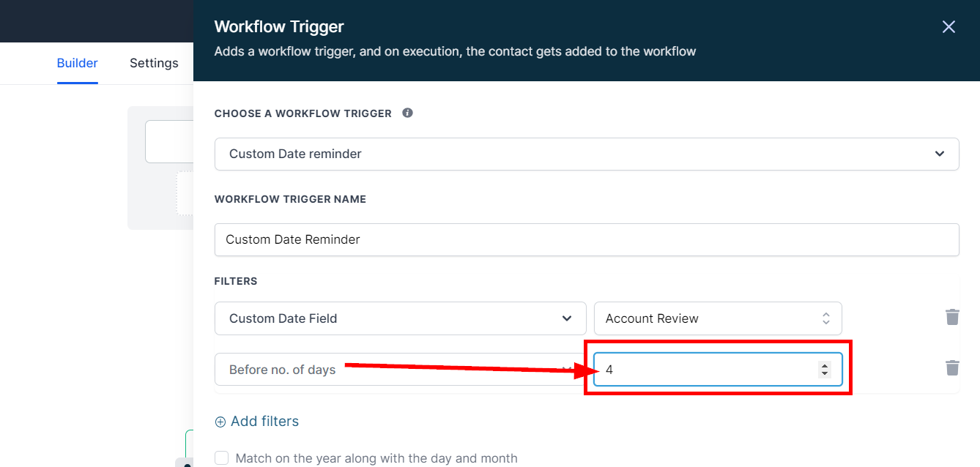This screenshot has height=467, width=980.
Task: Click the green-outlined node at canvas bottom edge
Action: (189, 444)
